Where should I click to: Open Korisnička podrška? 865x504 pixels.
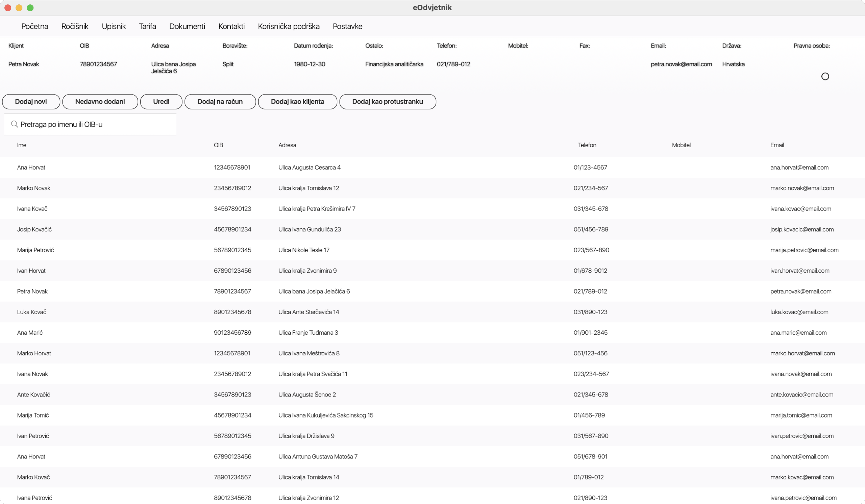[x=289, y=26]
